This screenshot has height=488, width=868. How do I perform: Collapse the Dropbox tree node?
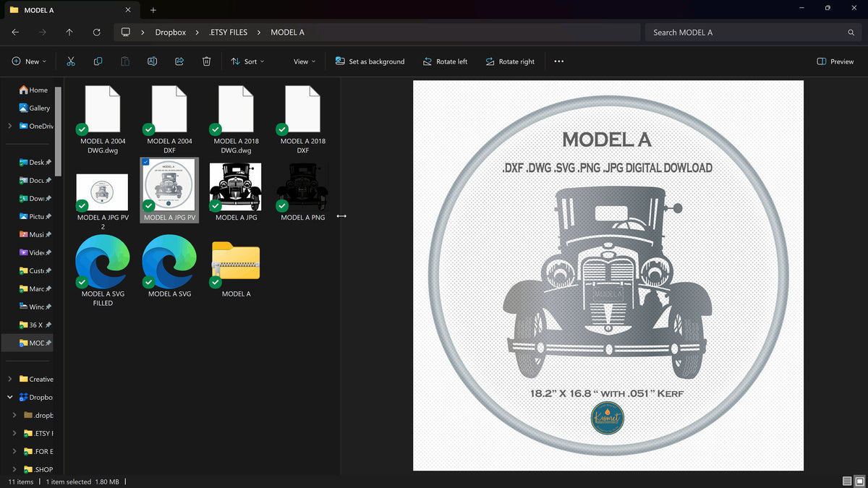9,398
